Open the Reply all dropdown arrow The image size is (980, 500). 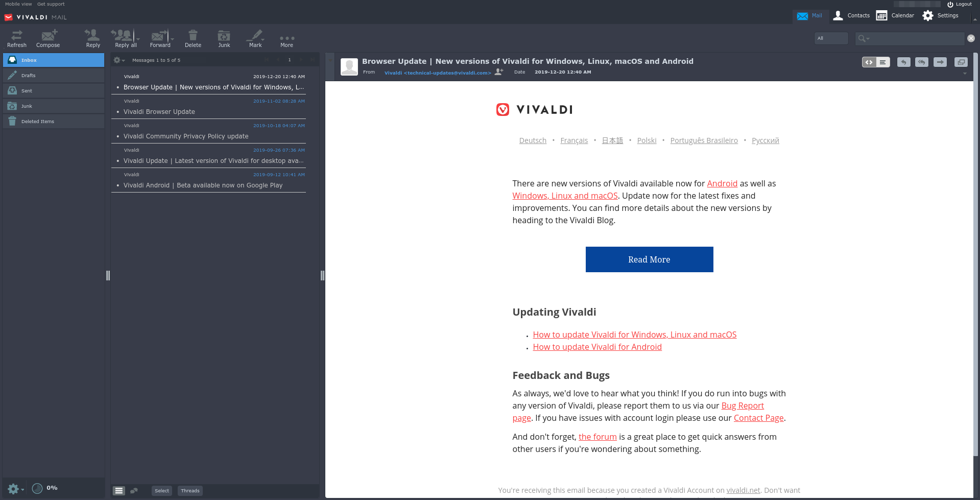point(138,38)
